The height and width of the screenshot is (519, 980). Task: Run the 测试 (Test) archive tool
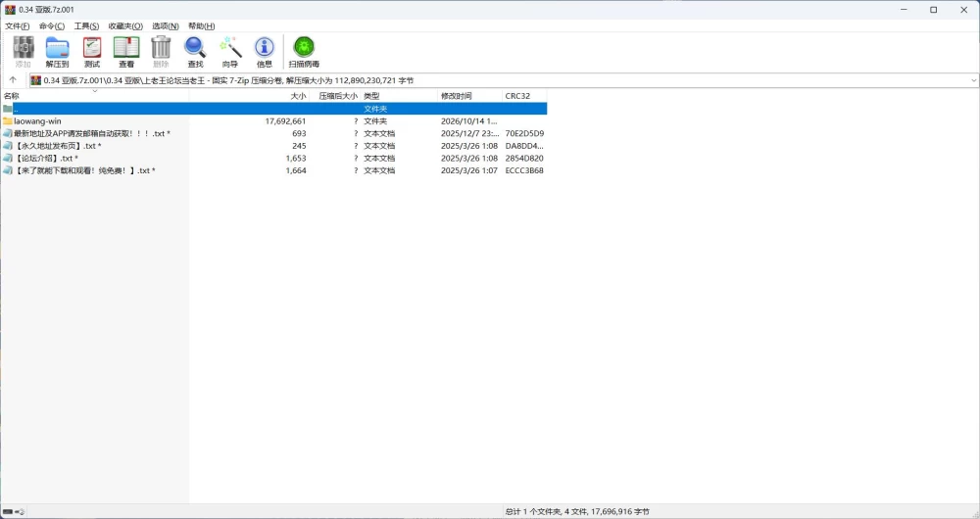point(92,48)
